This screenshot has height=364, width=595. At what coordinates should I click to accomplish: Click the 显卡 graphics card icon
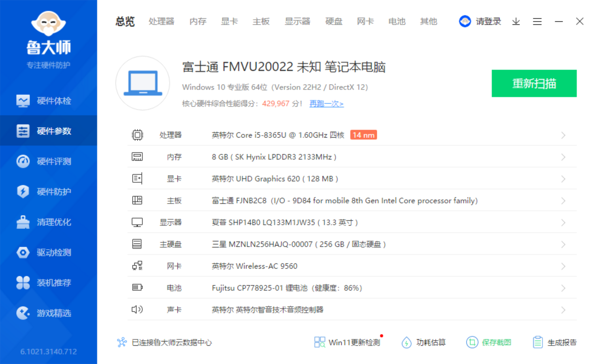pyautogui.click(x=137, y=178)
